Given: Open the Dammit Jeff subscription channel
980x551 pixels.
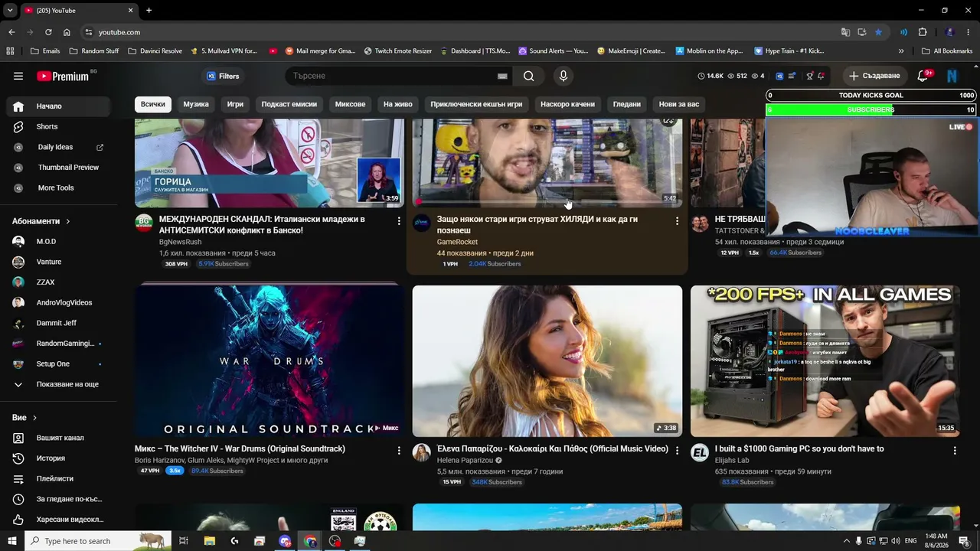Looking at the screenshot, I should coord(57,323).
